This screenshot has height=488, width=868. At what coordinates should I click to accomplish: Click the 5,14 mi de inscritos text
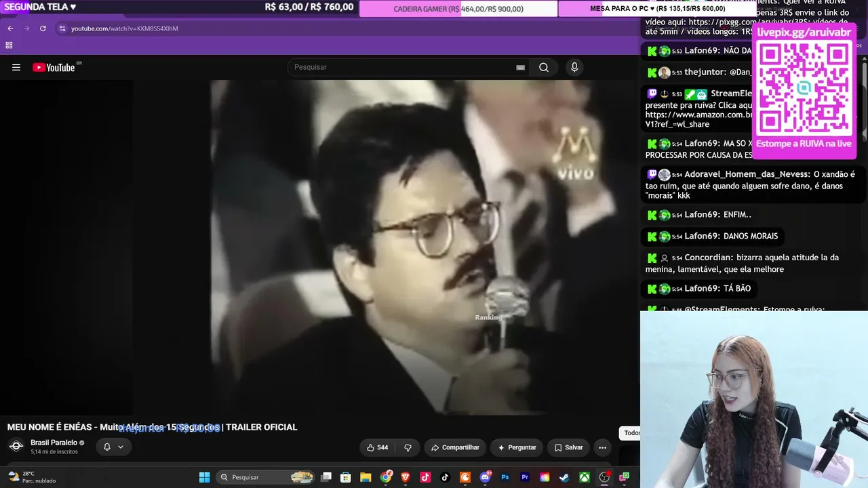point(54,452)
